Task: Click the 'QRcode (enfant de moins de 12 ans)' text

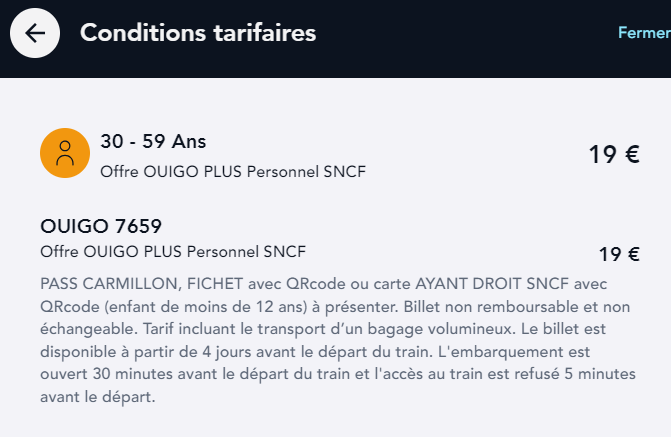Action: [175, 306]
